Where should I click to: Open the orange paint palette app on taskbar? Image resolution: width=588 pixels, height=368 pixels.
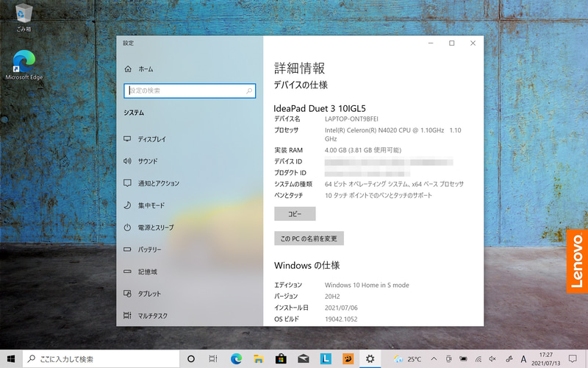click(x=348, y=359)
